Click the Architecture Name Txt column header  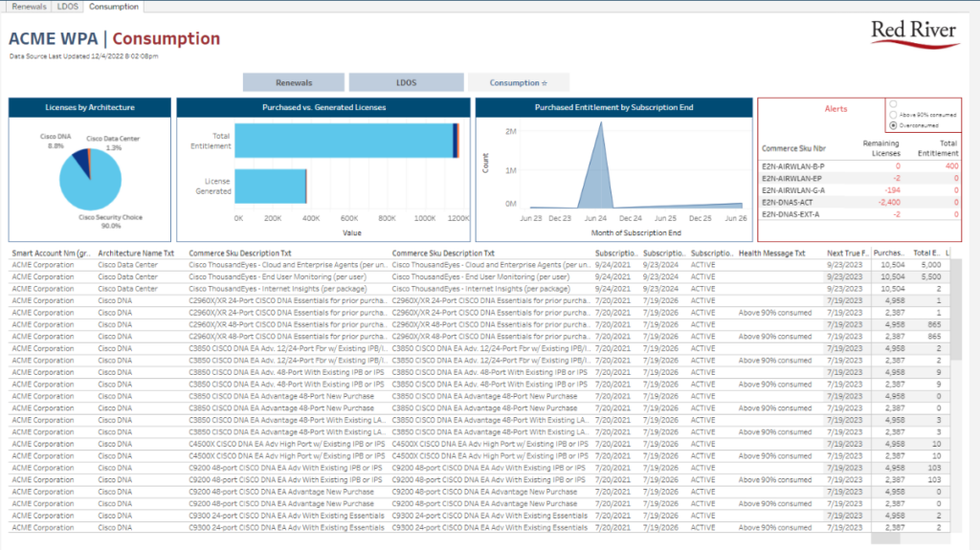(x=135, y=253)
